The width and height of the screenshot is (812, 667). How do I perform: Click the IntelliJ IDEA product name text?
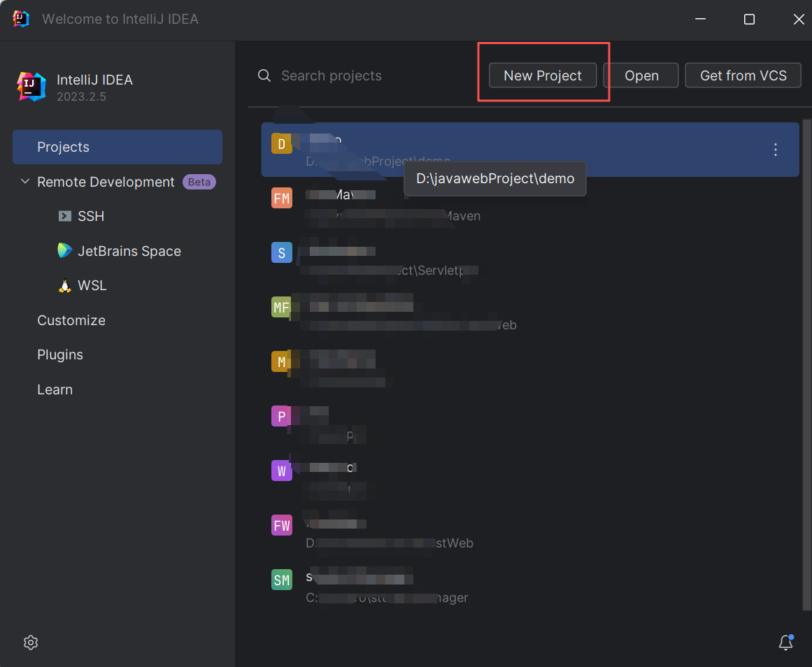point(94,80)
